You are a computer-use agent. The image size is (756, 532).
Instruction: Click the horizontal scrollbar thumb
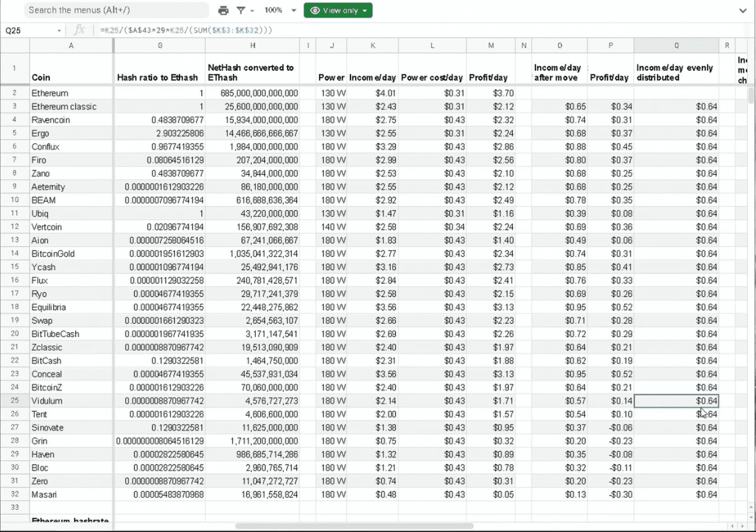[x=354, y=526]
